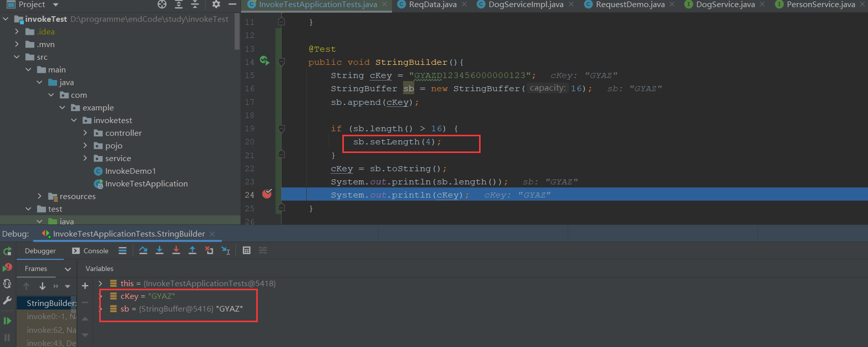Image resolution: width=868 pixels, height=347 pixels.
Task: Open debugger wrench settings icon
Action: [7, 300]
